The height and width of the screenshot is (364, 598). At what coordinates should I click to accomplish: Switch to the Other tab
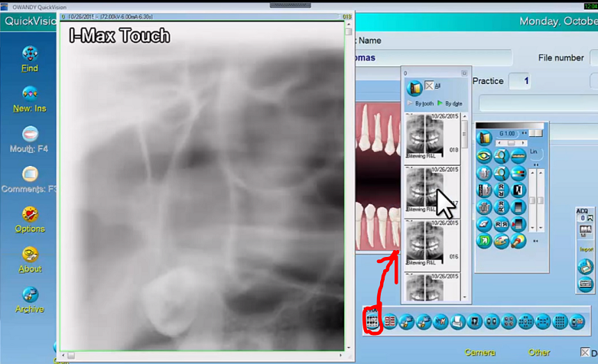tap(538, 353)
